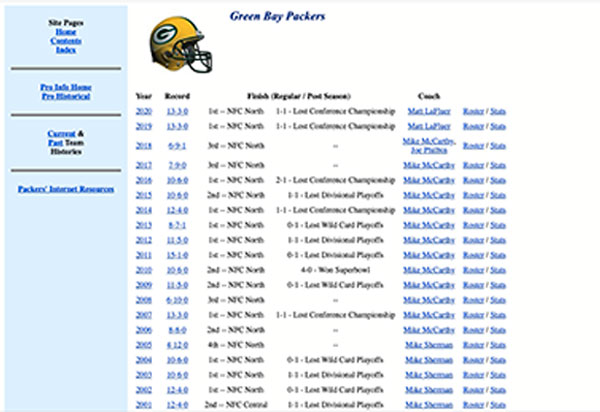Open the 2017 season year link
This screenshot has width=600, height=412.
143,165
